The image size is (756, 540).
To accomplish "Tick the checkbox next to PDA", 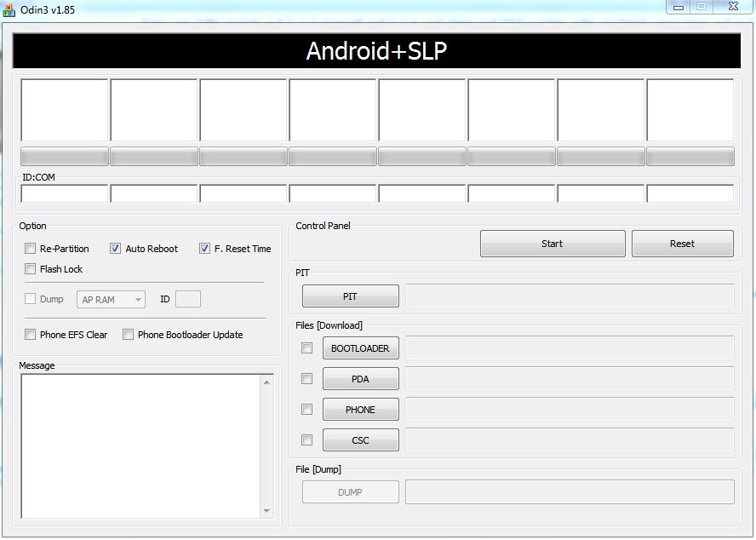I will coord(306,379).
